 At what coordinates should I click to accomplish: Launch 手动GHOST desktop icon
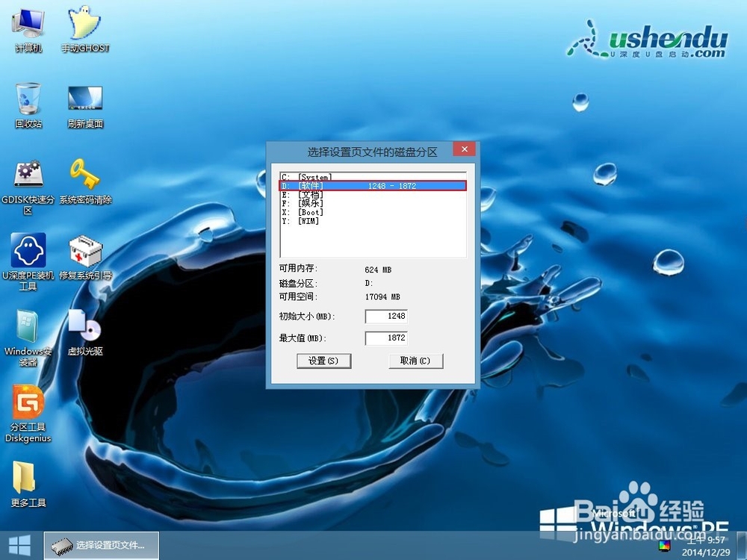(x=85, y=30)
